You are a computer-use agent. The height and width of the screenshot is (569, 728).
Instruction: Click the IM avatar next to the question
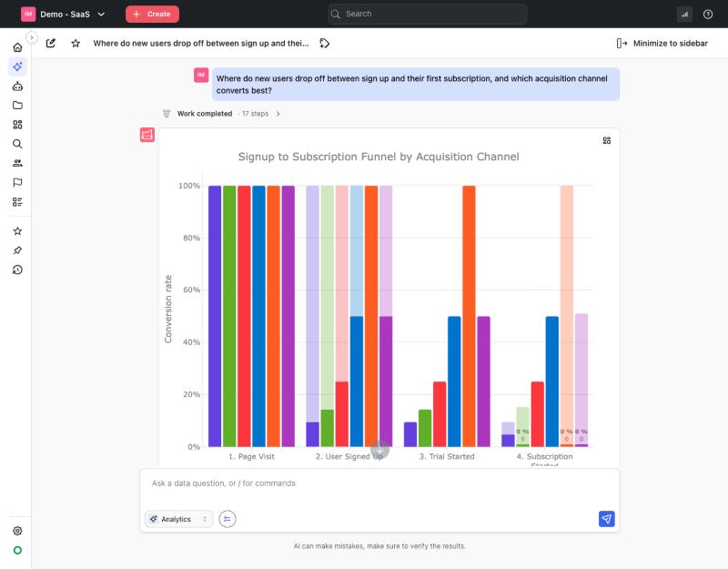201,75
